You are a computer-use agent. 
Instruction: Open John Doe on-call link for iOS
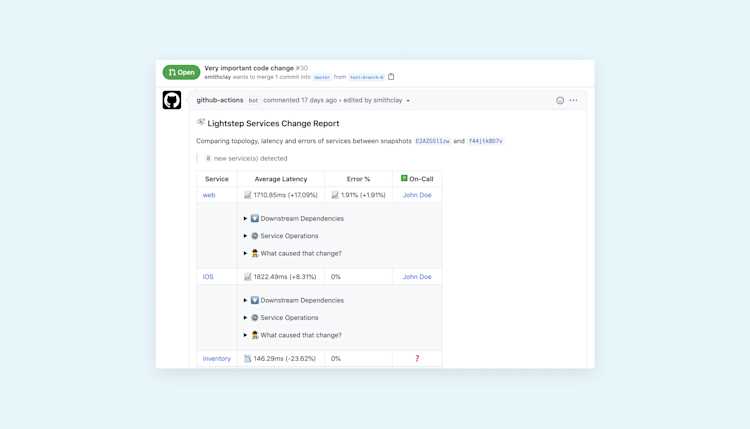[x=417, y=277]
